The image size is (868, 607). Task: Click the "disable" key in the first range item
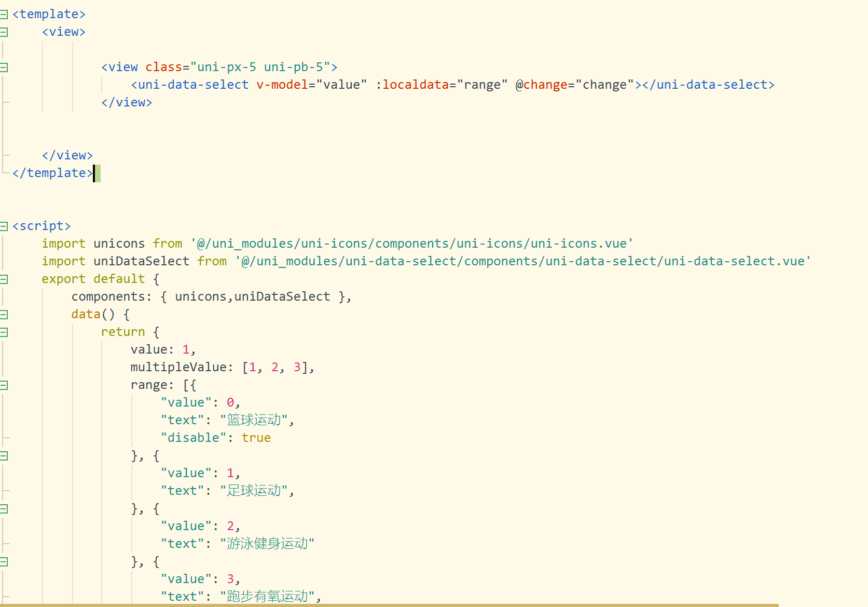click(194, 438)
